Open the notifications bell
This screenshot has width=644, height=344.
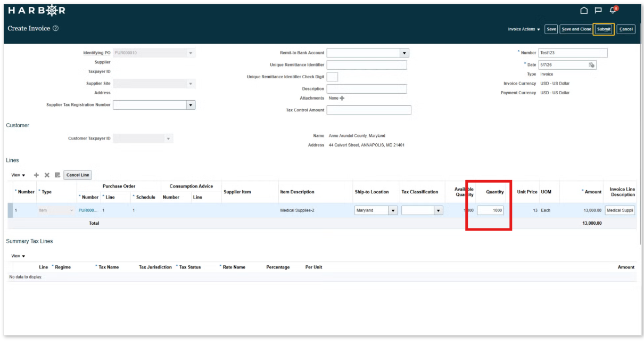613,10
